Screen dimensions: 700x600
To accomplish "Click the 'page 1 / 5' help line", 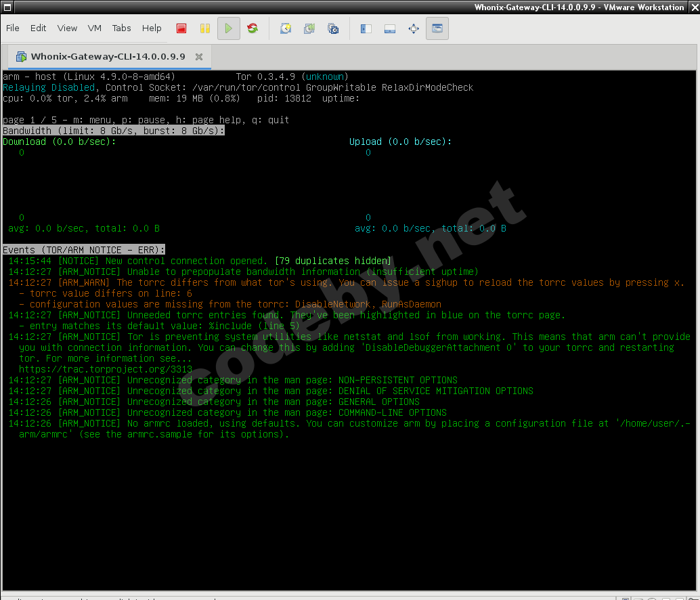I will 146,120.
